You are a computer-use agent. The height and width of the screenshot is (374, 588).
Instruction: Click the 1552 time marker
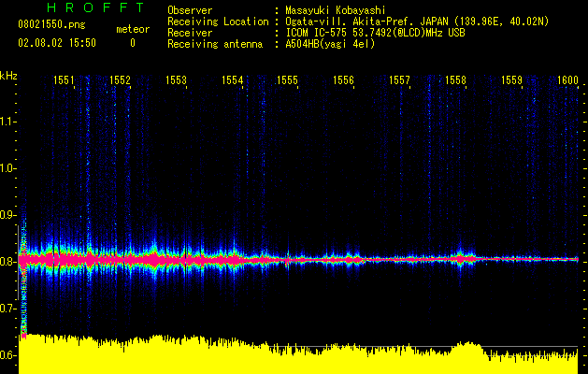click(120, 79)
